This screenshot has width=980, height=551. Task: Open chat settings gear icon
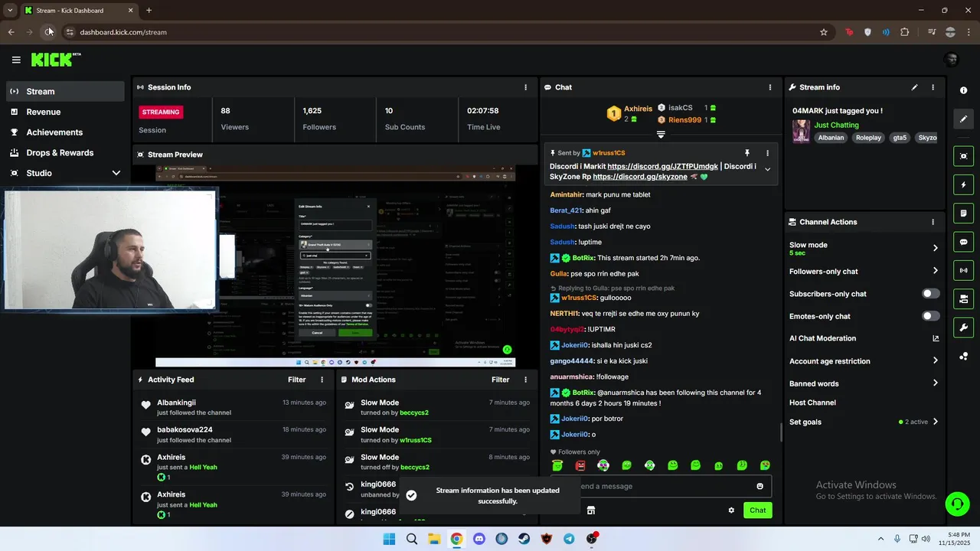(731, 510)
